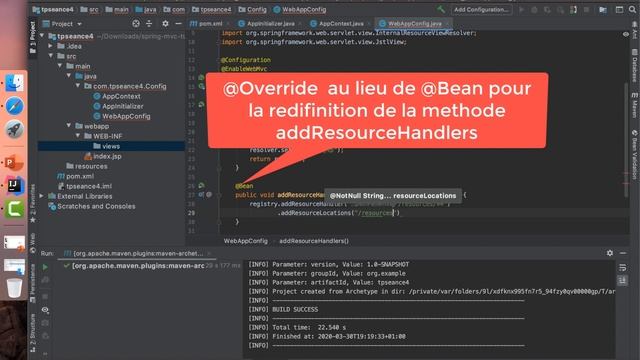The width and height of the screenshot is (640, 360).
Task: Open Favorites tool window on left edge
Action: point(33,203)
